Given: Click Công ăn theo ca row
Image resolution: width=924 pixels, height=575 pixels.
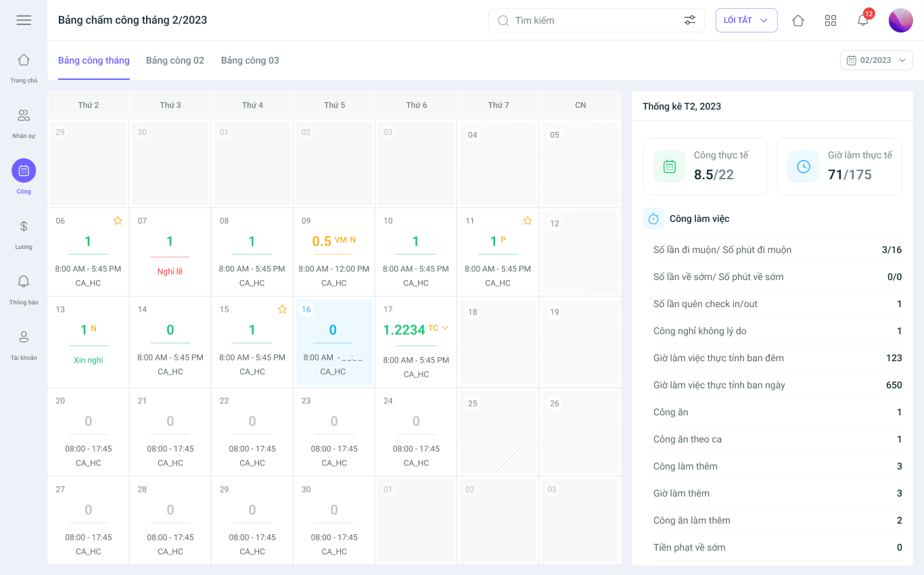Looking at the screenshot, I should point(778,439).
